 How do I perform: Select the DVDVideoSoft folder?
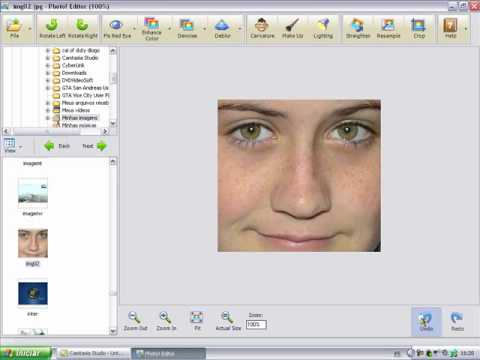point(77,80)
